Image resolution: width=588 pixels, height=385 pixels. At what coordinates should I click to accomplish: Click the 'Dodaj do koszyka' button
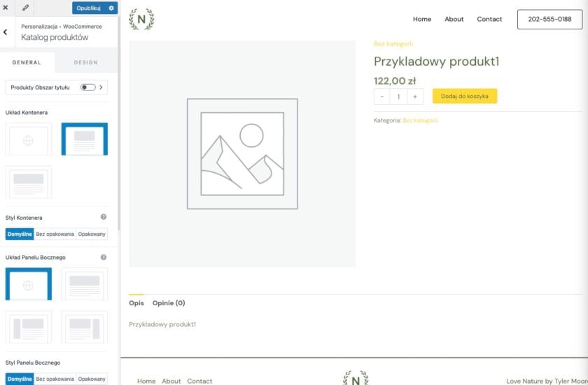pyautogui.click(x=465, y=96)
